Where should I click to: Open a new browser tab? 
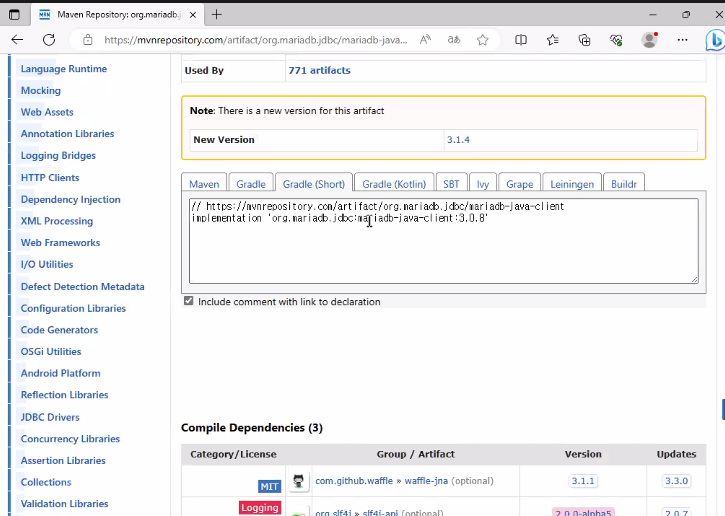216,15
